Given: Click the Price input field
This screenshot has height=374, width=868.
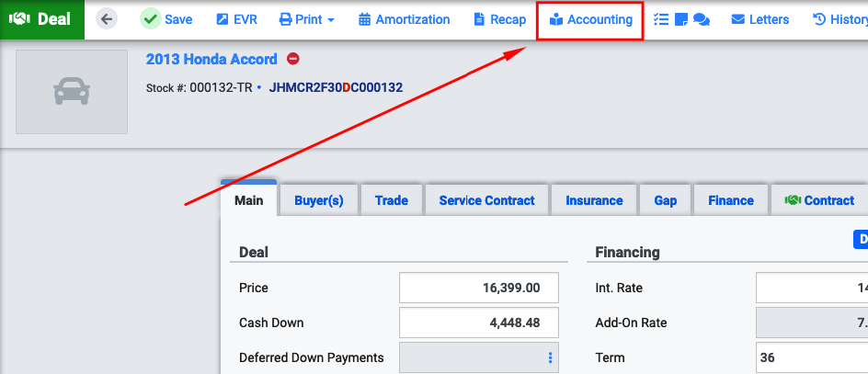Looking at the screenshot, I should click(479, 288).
